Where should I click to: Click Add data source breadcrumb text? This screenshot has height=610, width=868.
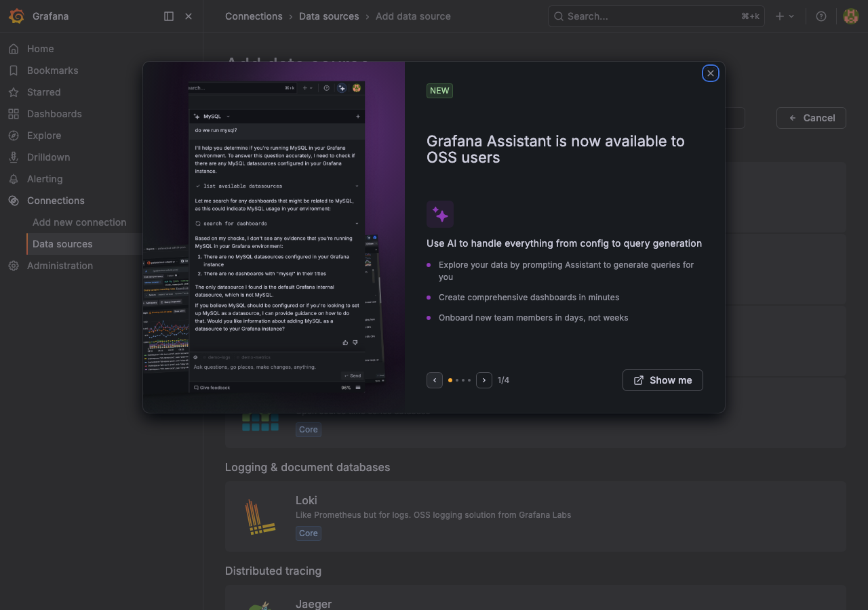pyautogui.click(x=413, y=16)
